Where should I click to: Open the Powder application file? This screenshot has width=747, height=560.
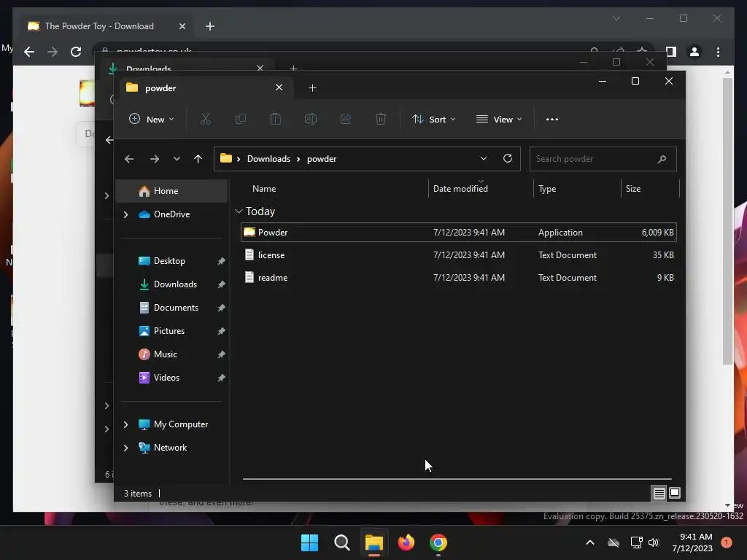click(458, 233)
